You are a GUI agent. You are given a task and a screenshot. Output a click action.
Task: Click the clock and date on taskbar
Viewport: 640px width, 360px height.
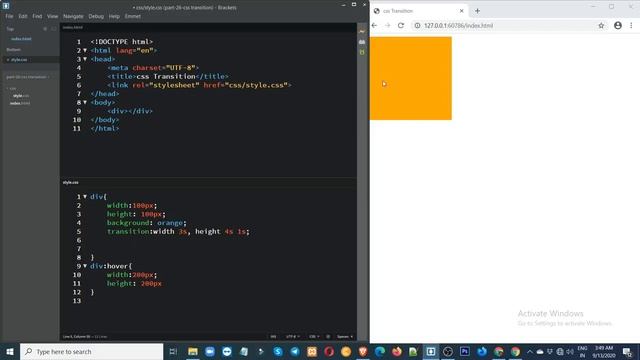[x=604, y=351]
